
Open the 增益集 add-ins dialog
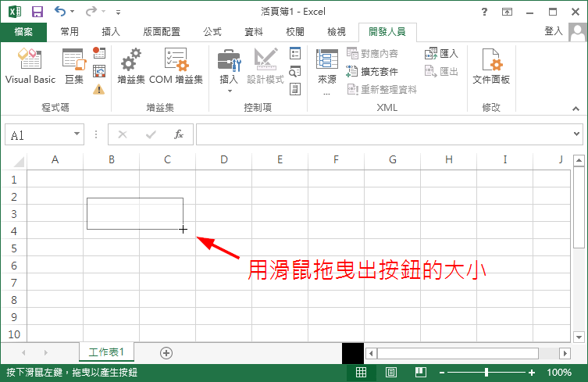[131, 66]
